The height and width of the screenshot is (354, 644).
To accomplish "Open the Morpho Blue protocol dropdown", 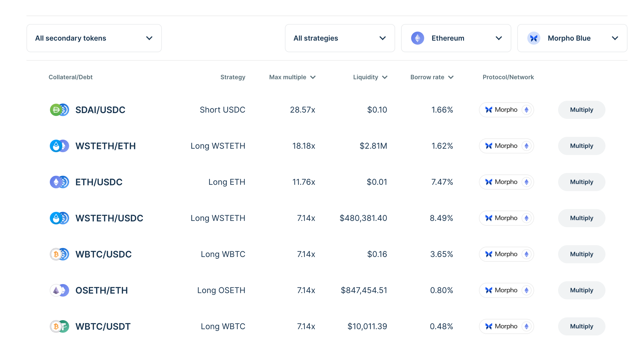I will [572, 38].
